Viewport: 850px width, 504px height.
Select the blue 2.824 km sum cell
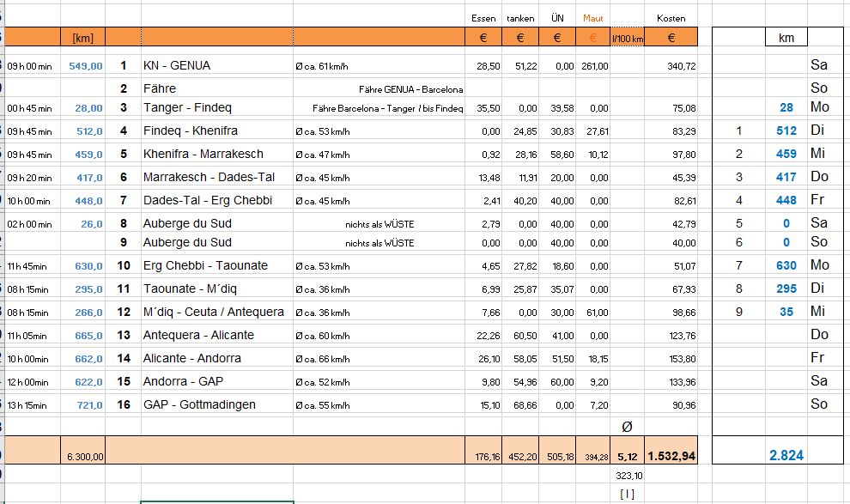point(786,455)
